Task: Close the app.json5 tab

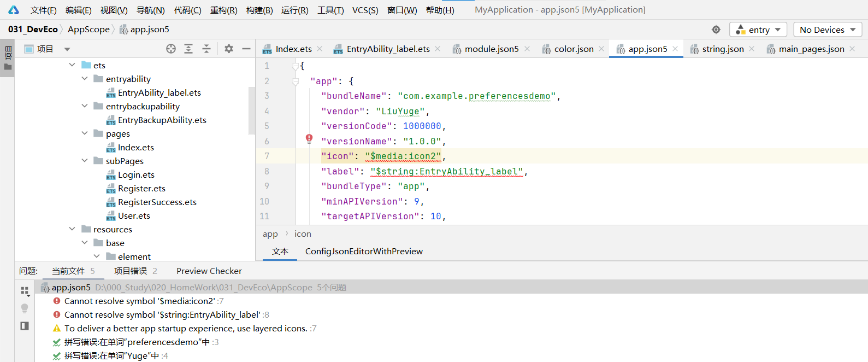Action: (x=675, y=49)
